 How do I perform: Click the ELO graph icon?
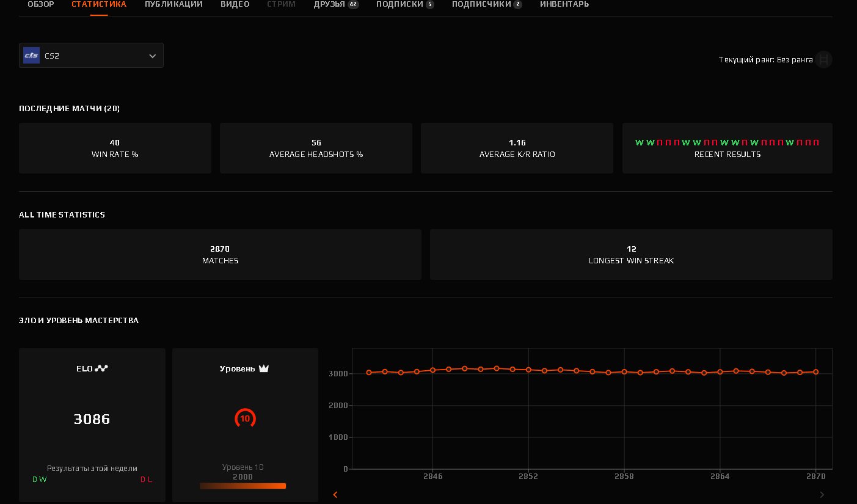click(x=101, y=368)
